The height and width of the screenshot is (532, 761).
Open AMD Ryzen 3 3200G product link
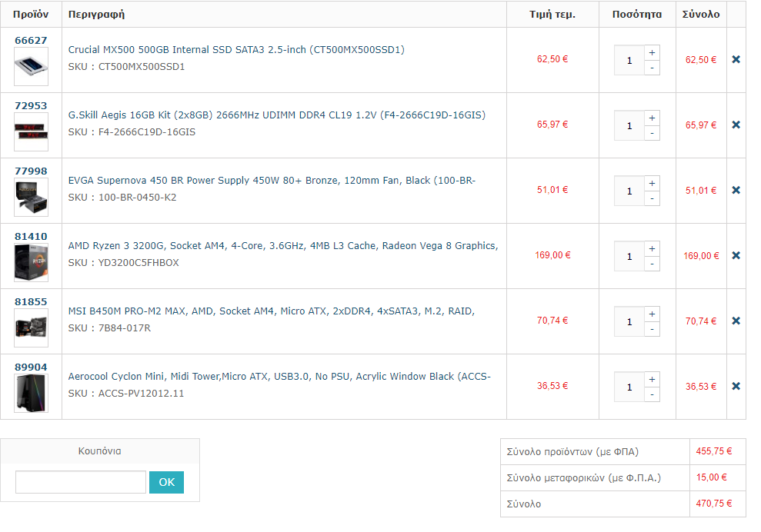pyautogui.click(x=283, y=246)
